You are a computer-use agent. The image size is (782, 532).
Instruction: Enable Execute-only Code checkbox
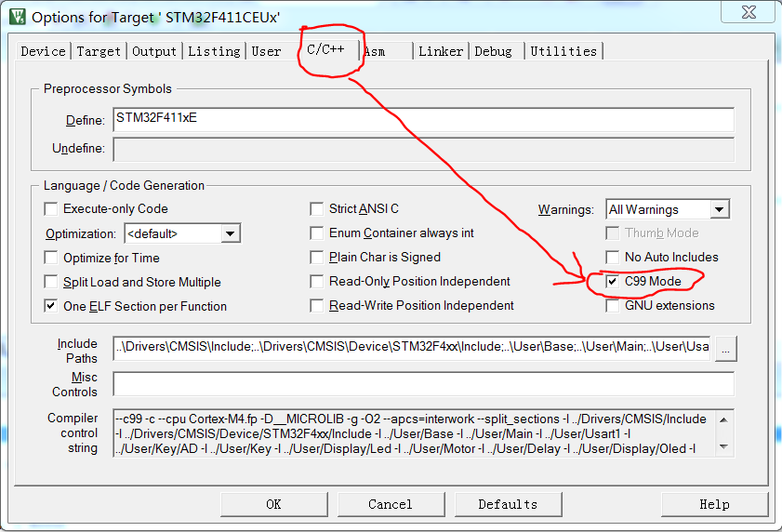(x=51, y=208)
